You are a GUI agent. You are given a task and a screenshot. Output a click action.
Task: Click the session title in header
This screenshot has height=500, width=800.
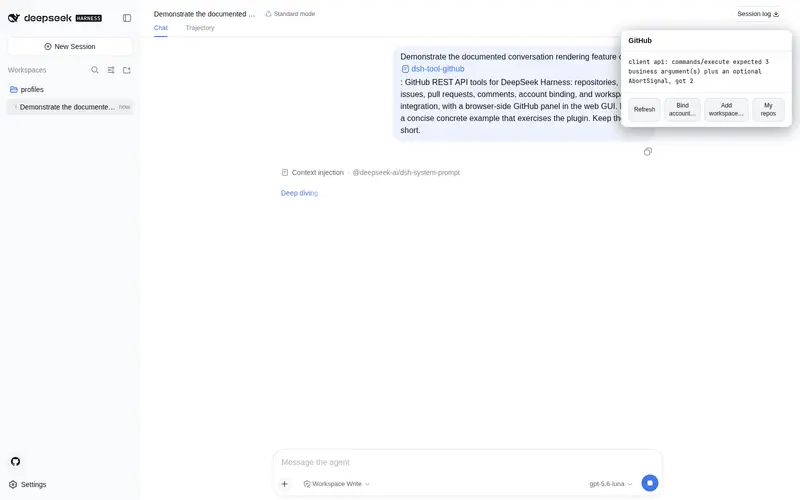click(204, 14)
